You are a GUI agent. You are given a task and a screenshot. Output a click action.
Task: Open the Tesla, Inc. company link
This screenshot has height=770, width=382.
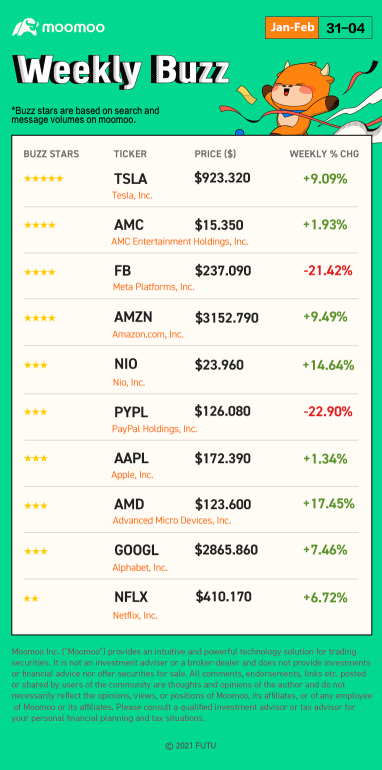(x=133, y=195)
